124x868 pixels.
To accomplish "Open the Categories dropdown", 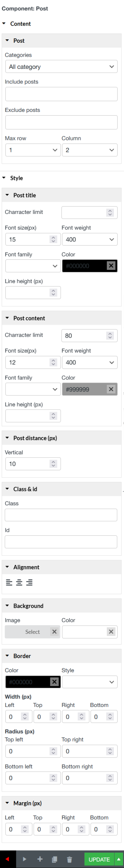I will (x=61, y=67).
